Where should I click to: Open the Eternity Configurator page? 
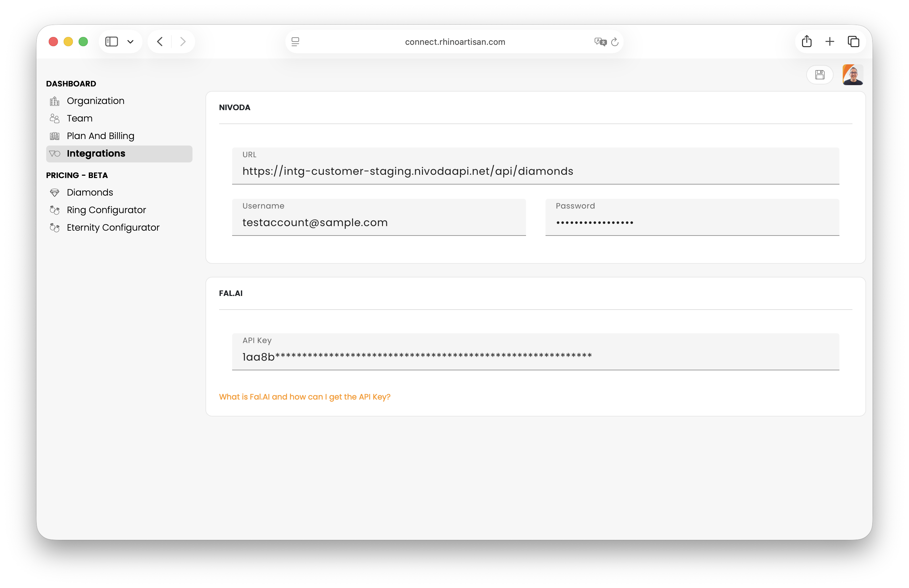tap(119, 228)
